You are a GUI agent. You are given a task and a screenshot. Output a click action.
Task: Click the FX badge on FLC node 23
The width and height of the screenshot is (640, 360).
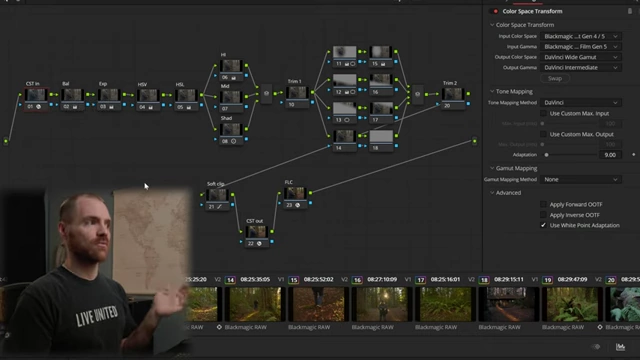[298, 205]
